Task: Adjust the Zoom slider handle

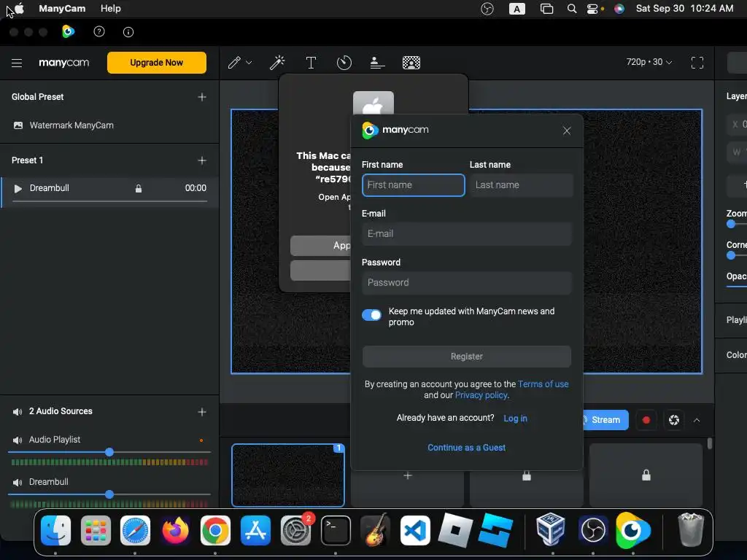Action: click(731, 225)
